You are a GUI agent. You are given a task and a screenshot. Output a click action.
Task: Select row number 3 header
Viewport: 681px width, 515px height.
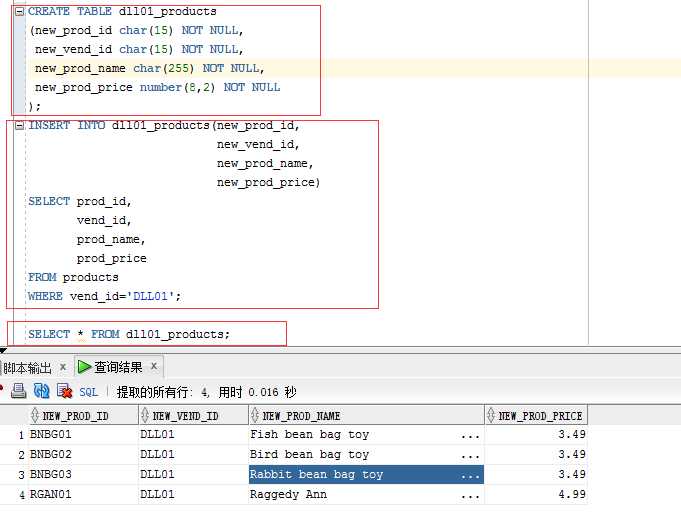point(21,475)
